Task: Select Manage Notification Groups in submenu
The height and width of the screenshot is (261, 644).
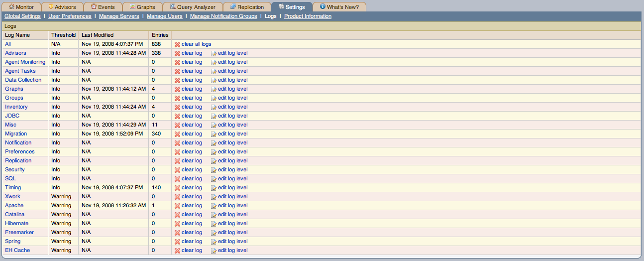Action: [223, 16]
